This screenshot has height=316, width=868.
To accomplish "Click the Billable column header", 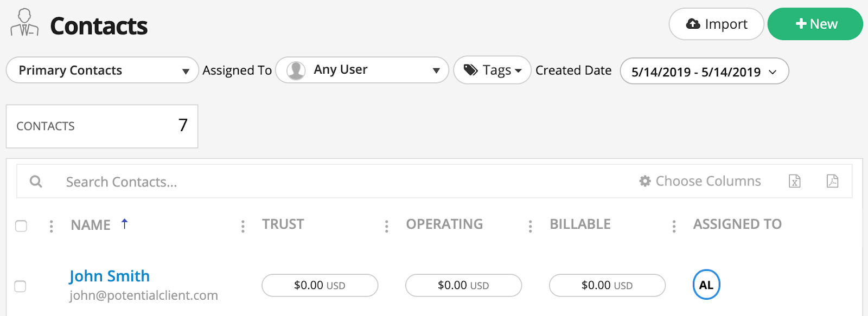I will (x=580, y=224).
